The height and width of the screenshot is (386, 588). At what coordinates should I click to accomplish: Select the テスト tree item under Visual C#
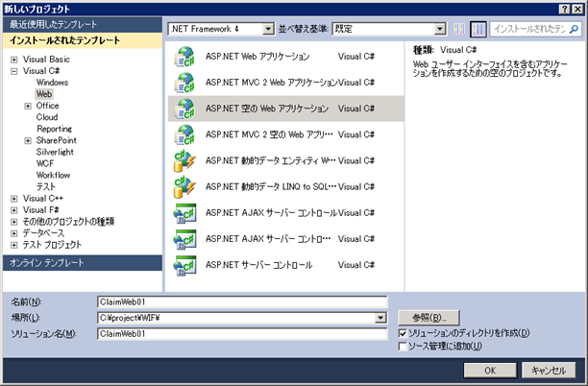click(46, 187)
